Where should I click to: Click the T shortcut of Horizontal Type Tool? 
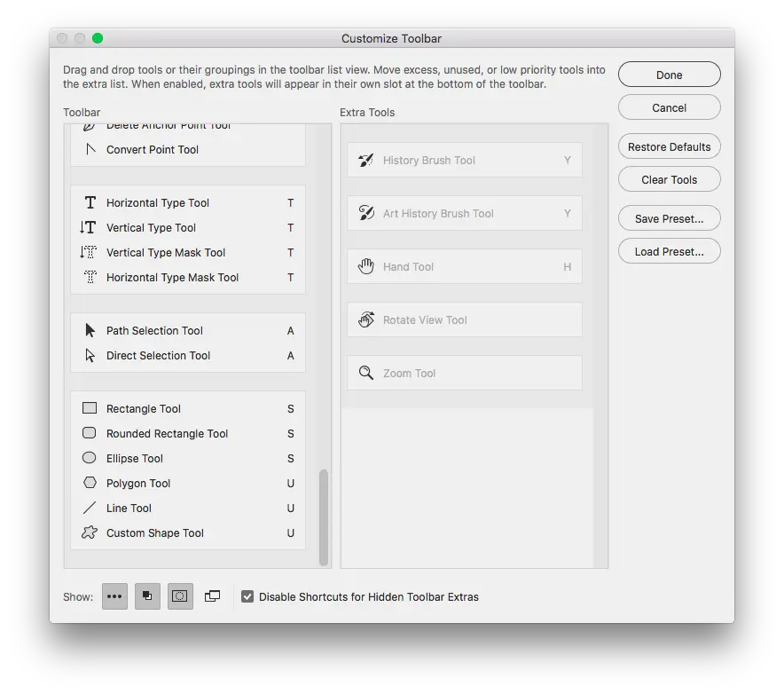click(x=291, y=202)
